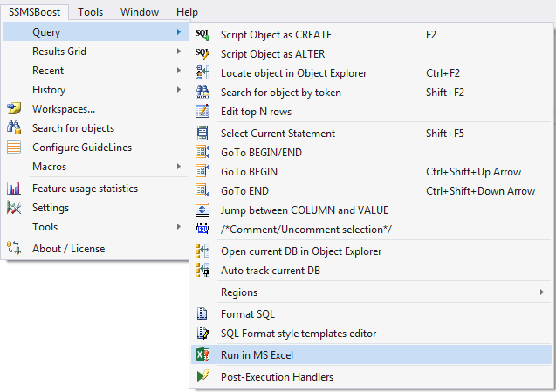Click the Shift+F5 shortcut label
This screenshot has width=556, height=392.
444,134
